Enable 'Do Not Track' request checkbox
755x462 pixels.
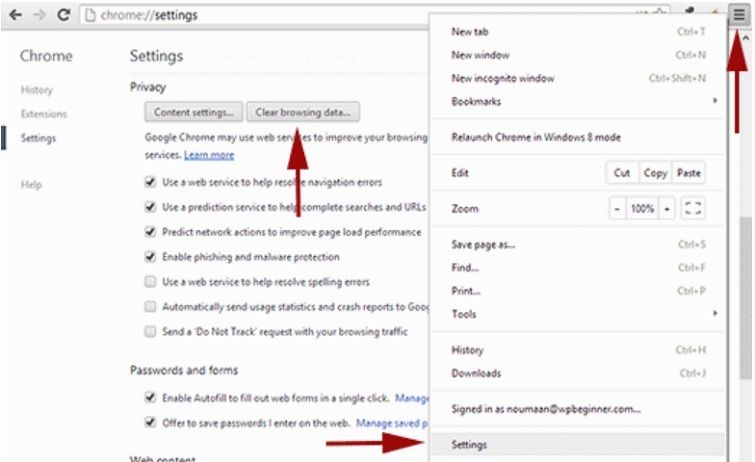[151, 331]
